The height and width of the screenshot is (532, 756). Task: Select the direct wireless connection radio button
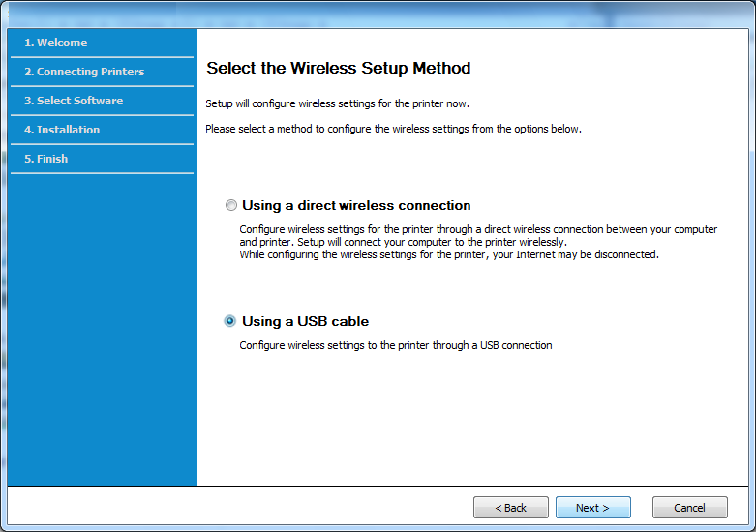coord(230,206)
